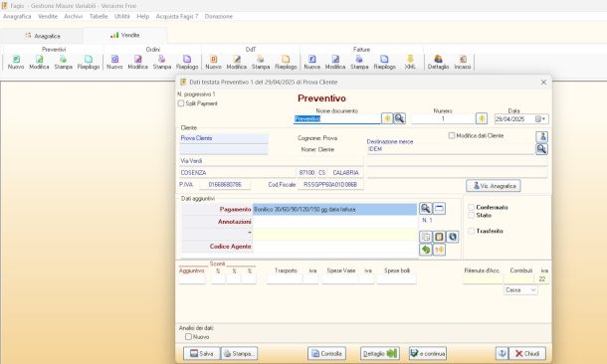607x364 pixels.
Task: Click the blue globe icon in Dati aggiuntivi
Action: click(x=453, y=237)
